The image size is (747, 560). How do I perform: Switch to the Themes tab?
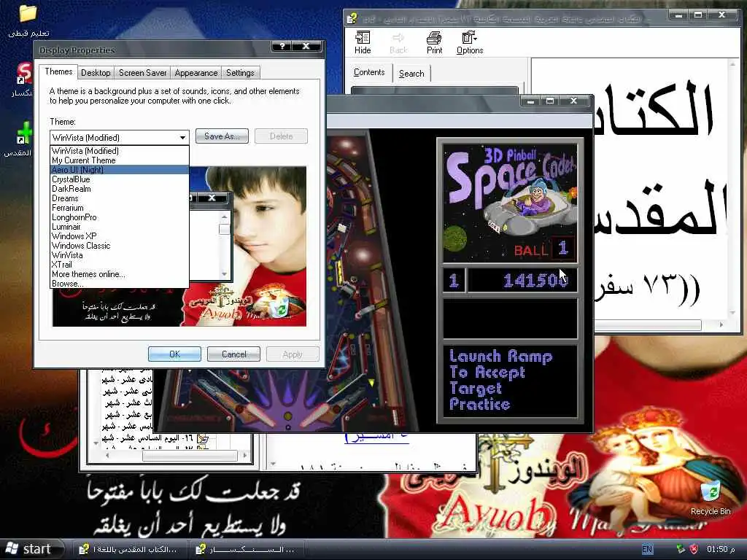click(58, 71)
